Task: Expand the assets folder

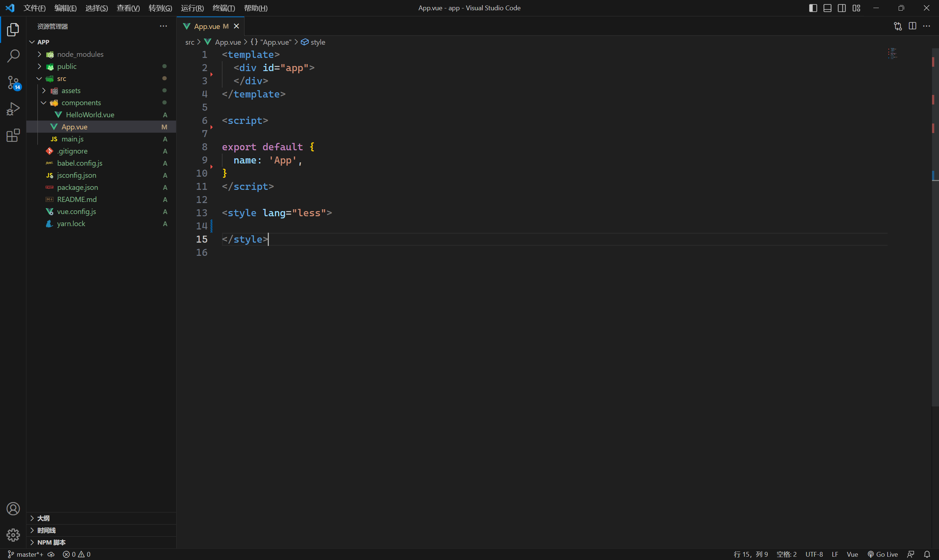Action: click(101, 91)
